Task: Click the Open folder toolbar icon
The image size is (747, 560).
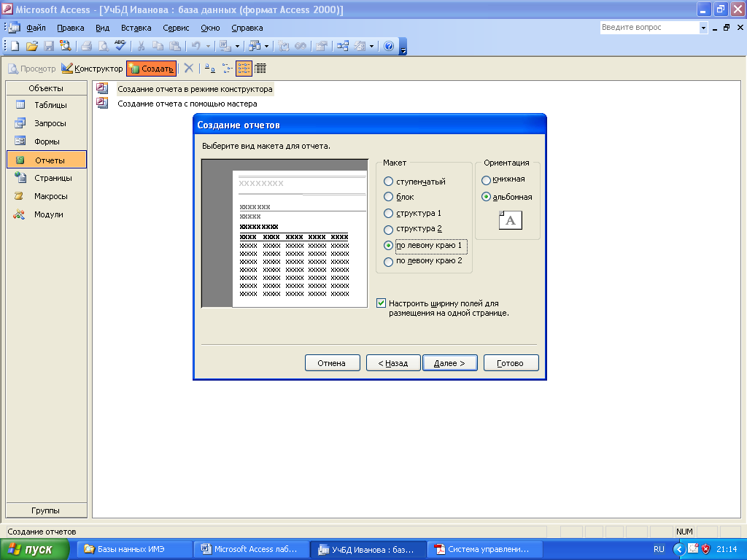Action: coord(32,46)
